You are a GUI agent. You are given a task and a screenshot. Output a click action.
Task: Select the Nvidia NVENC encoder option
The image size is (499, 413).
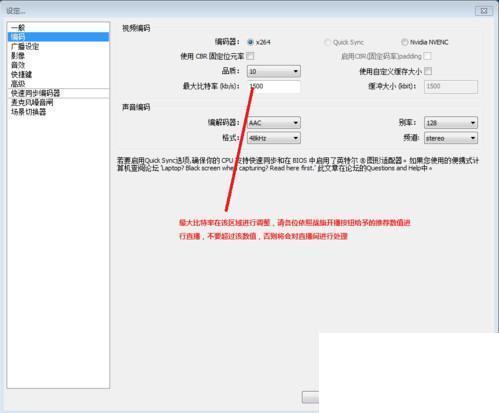pos(404,42)
